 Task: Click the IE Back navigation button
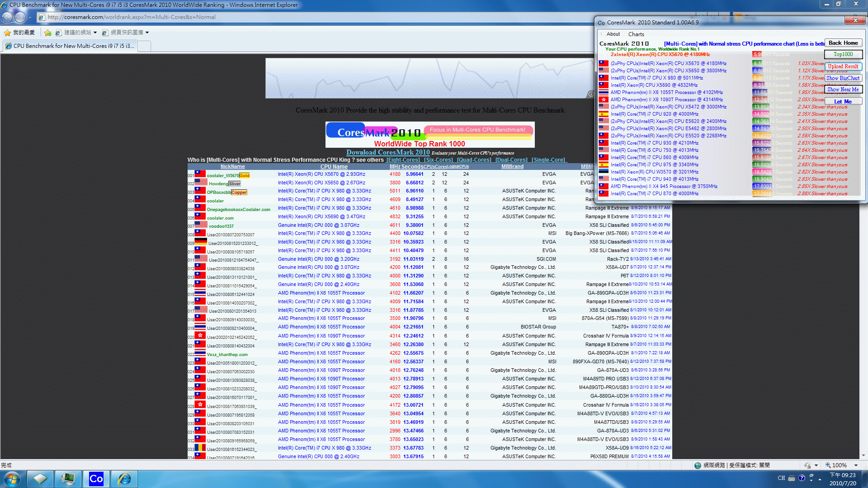[x=7, y=17]
